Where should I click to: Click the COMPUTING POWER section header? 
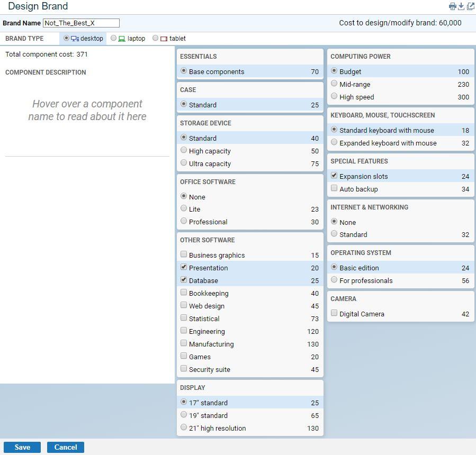pos(361,57)
